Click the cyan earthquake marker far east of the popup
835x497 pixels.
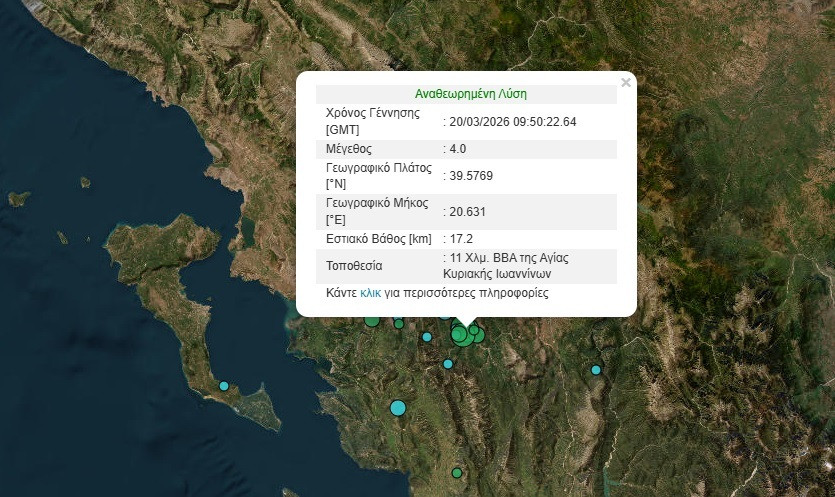pyautogui.click(x=596, y=370)
